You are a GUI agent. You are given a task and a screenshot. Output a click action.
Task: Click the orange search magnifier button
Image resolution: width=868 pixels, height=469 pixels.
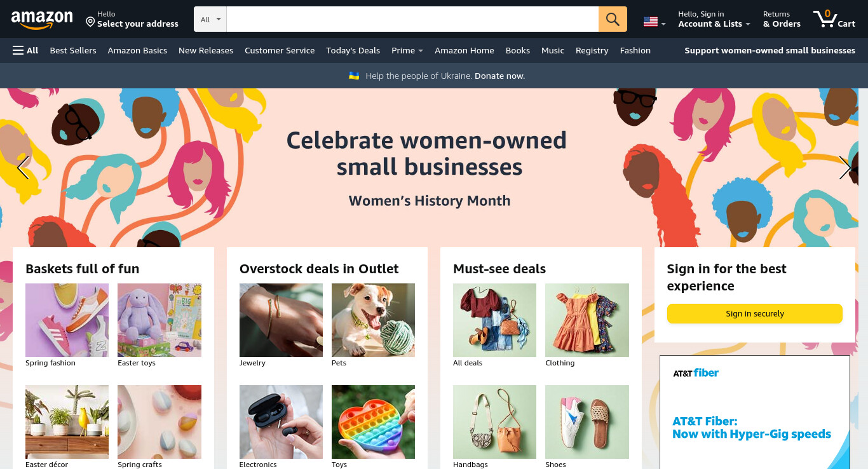coord(613,19)
